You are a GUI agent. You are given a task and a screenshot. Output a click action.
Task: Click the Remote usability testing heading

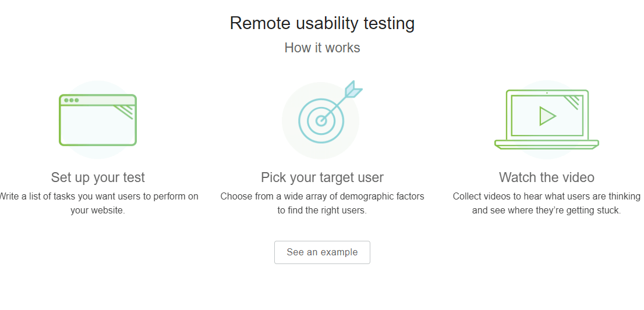322,23
